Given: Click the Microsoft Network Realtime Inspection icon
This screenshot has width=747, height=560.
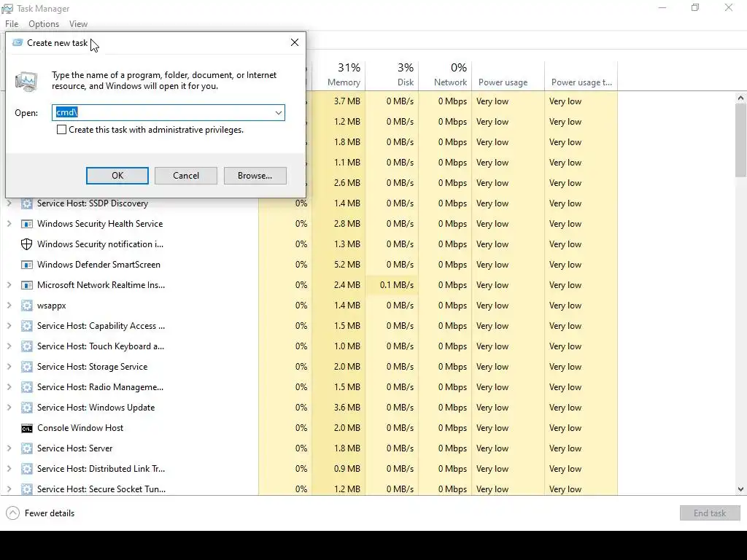Looking at the screenshot, I should (x=27, y=285).
